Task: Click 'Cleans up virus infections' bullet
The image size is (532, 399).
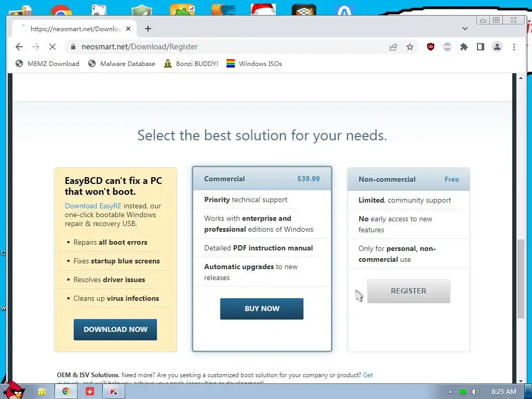Action: 116,298
